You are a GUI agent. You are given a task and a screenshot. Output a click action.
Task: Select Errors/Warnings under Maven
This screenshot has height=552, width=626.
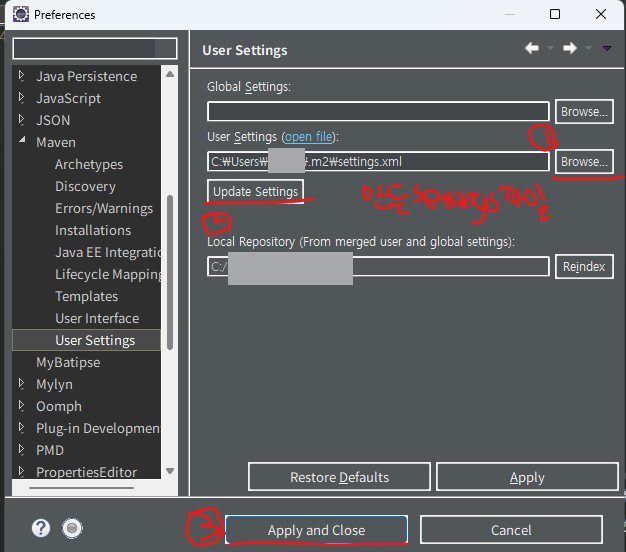click(104, 208)
